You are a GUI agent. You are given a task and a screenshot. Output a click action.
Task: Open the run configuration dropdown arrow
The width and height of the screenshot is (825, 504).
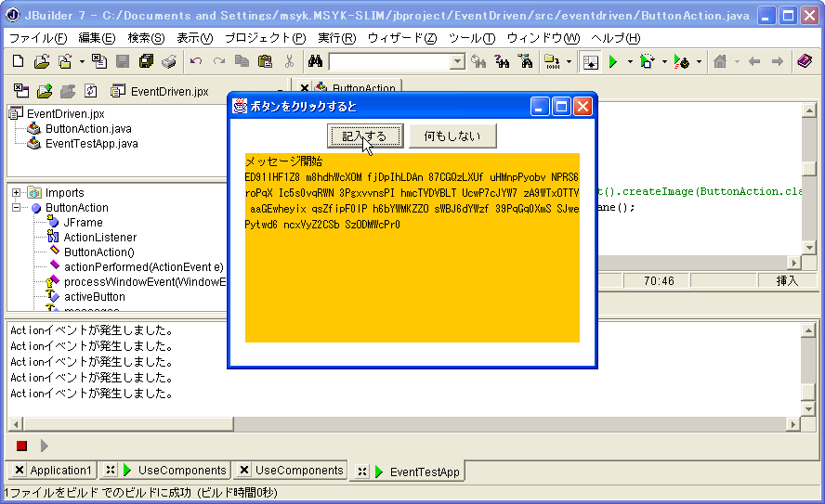click(629, 62)
